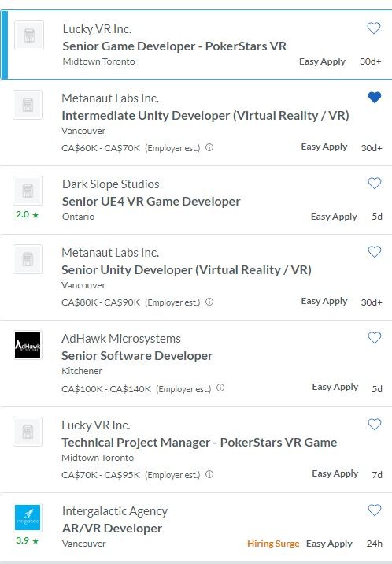
Task: Show salary info for CA$100K - CA$140K estimate
Action: (x=220, y=388)
